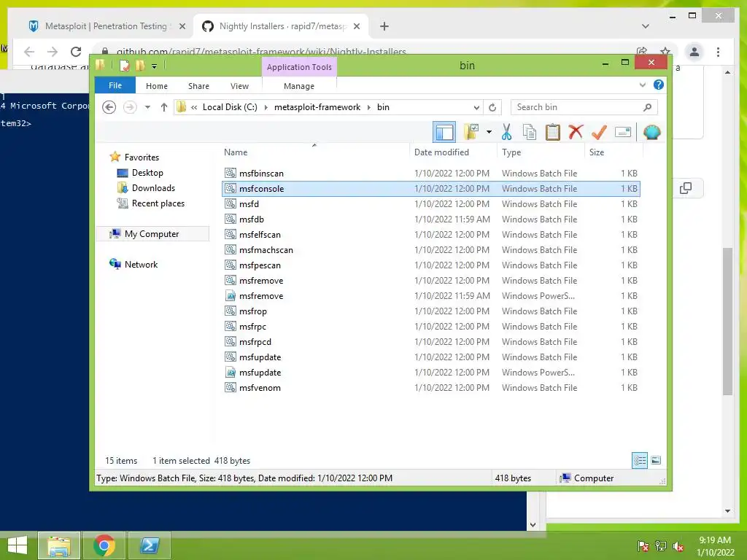Screen dimensions: 747x560
Task: Open Explorer help via the question mark
Action: 659,85
